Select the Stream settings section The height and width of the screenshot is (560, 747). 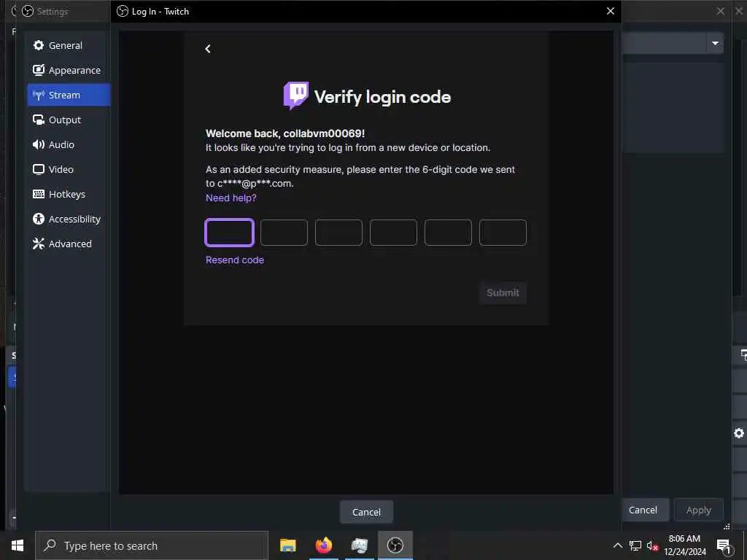pos(69,95)
